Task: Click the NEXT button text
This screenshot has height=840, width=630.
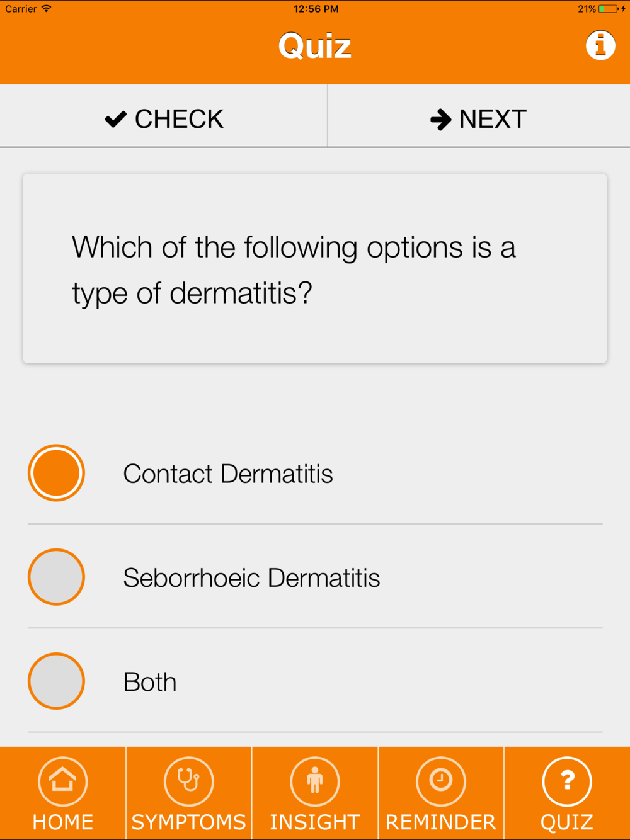Action: (493, 119)
